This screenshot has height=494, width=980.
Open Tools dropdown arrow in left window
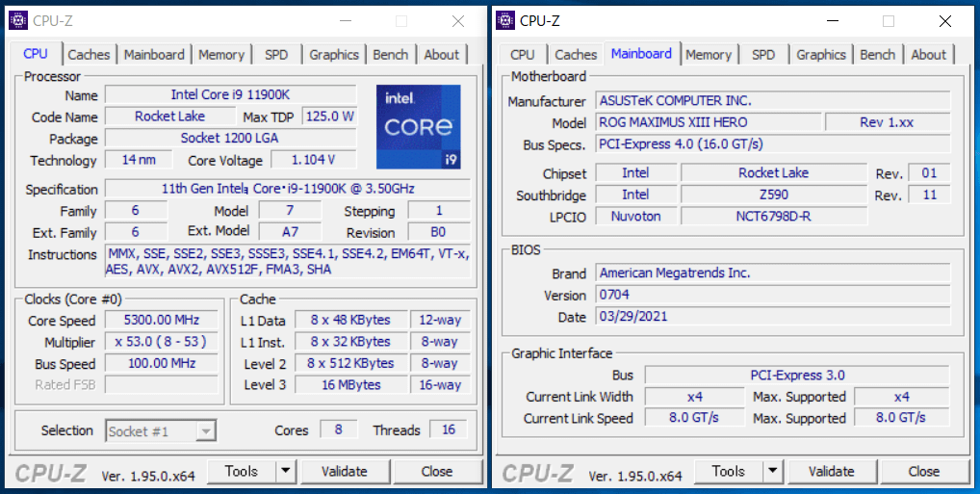(285, 471)
